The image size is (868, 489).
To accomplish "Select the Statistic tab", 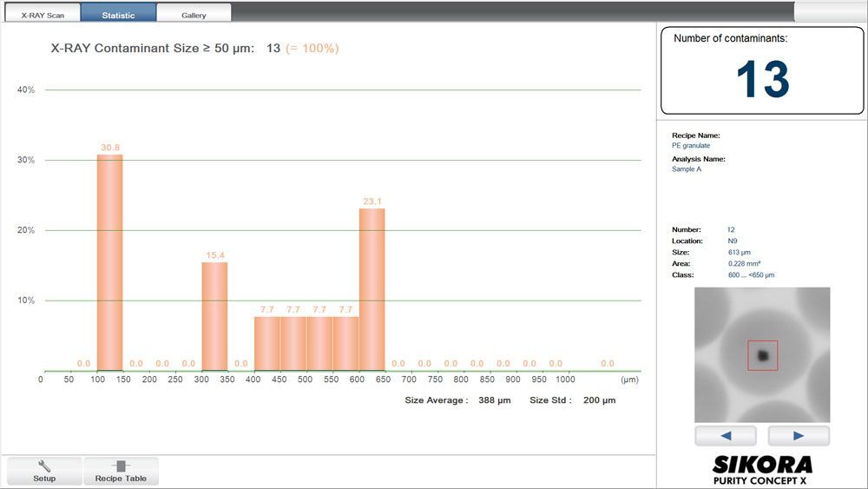I will tap(118, 15).
